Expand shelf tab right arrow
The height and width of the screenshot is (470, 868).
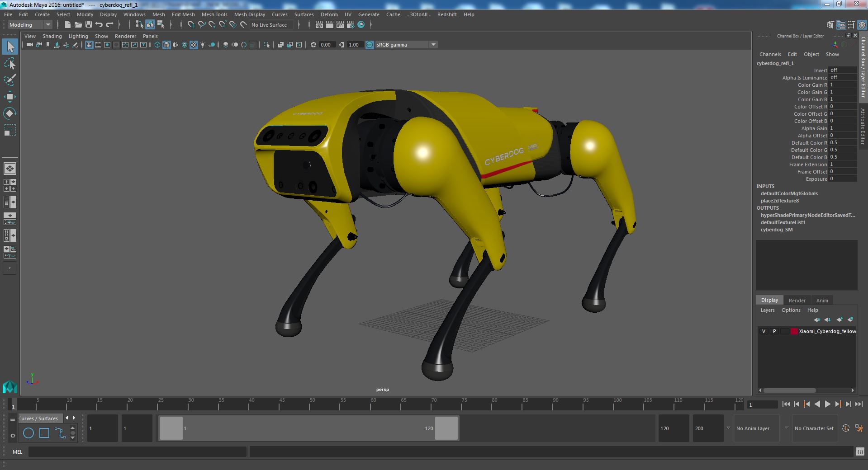tap(74, 418)
